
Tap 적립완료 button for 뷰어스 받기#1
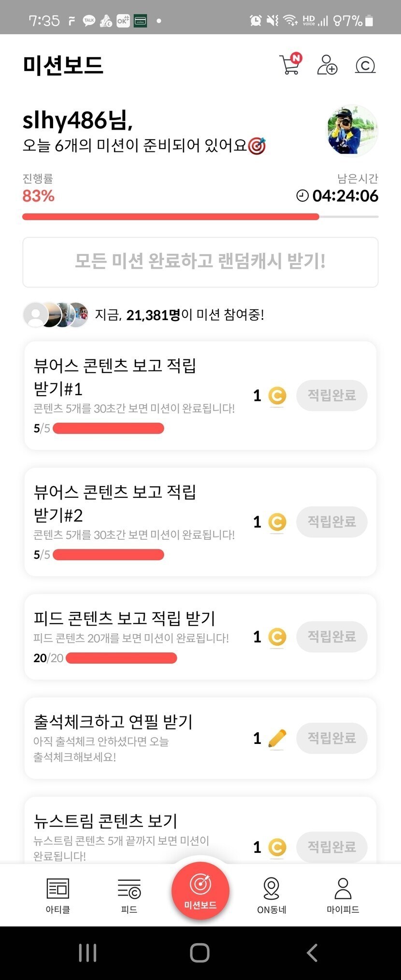[x=332, y=396]
